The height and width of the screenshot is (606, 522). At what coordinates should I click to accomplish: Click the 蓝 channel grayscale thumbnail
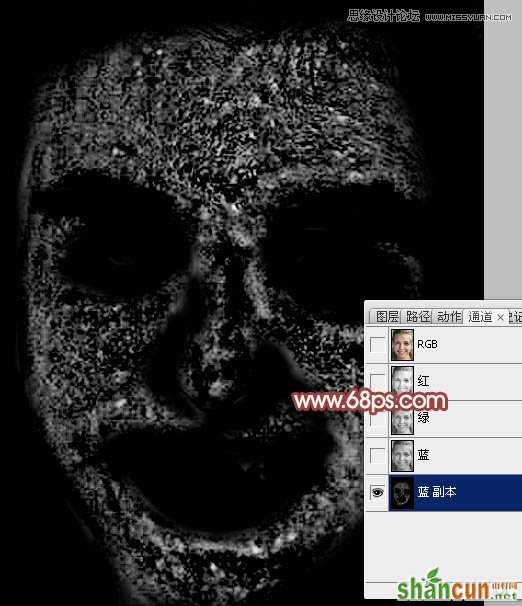click(x=402, y=456)
